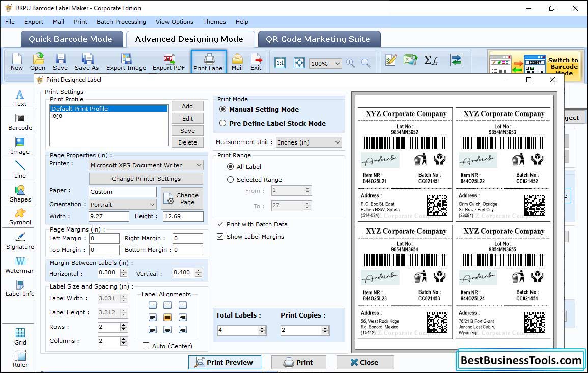Click the Save toolbar icon
Screen dimensions: 588x373
tap(60, 62)
